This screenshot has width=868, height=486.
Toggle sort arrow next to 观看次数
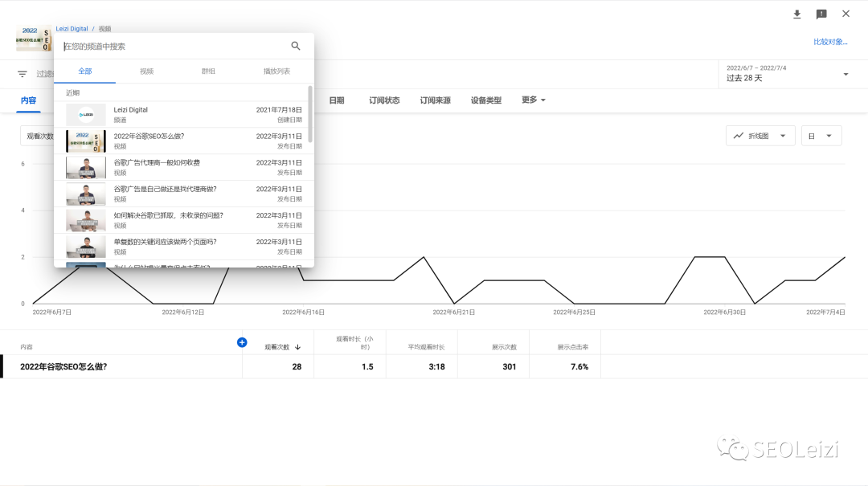298,347
